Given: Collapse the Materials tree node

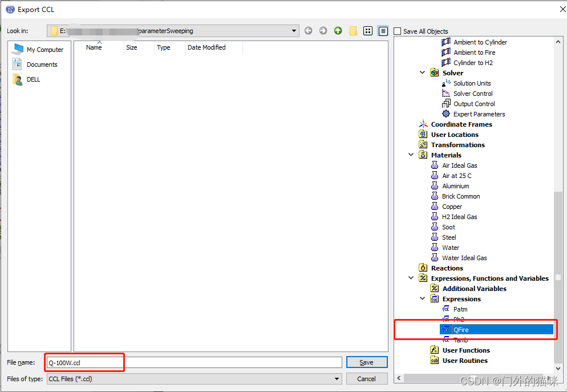Looking at the screenshot, I should [411, 155].
